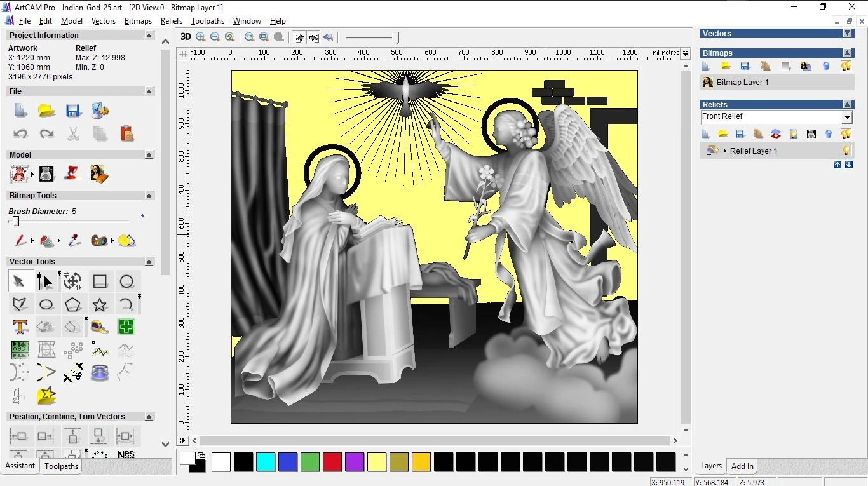The image size is (868, 486).
Task: Toggle visibility bulb of Relief Layer 1
Action: click(846, 151)
